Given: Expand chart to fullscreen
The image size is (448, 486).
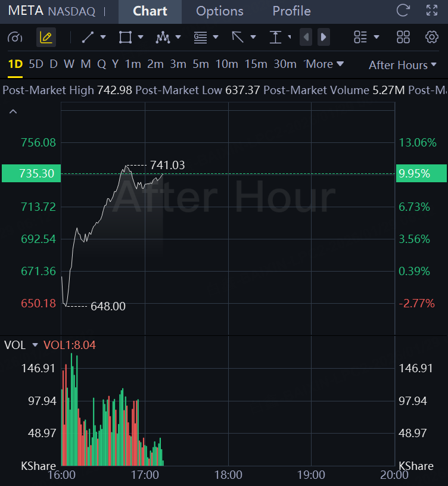Looking at the screenshot, I should pyautogui.click(x=432, y=11).
